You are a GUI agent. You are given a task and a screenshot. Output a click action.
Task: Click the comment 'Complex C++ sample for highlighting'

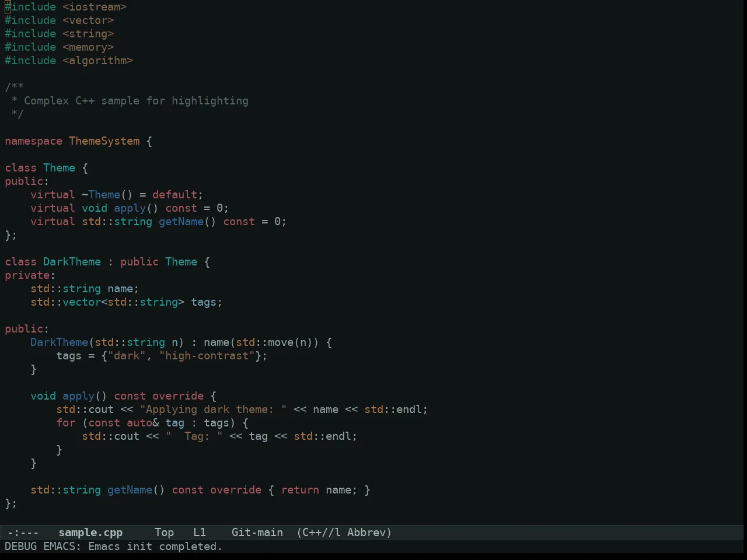[136, 101]
